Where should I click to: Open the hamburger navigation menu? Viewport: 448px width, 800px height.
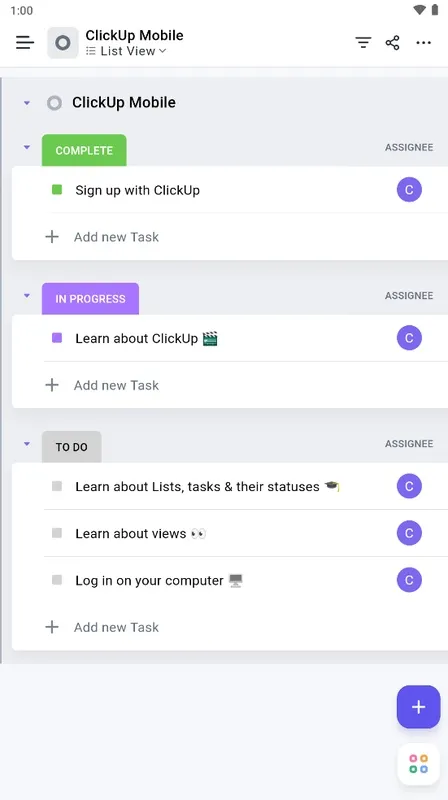pos(24,43)
